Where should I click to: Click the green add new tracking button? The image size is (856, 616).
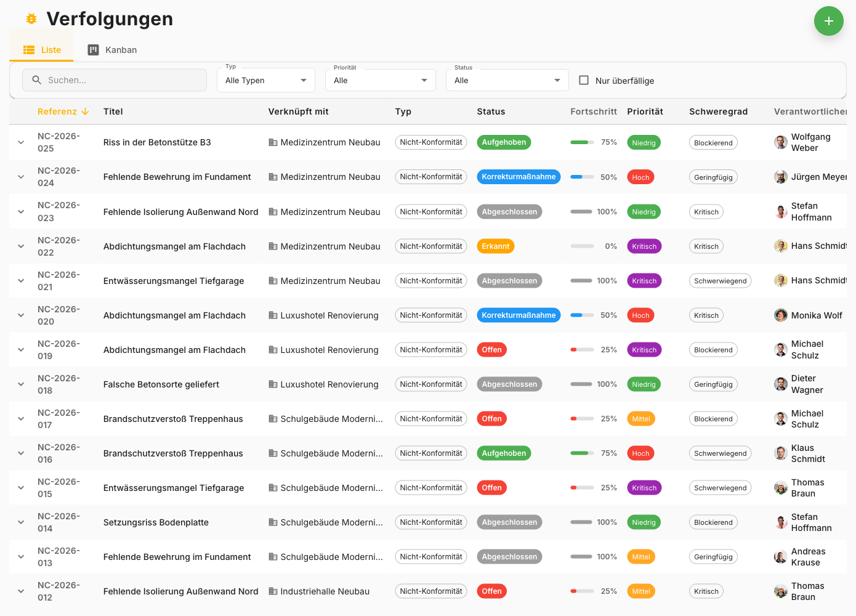tap(828, 21)
